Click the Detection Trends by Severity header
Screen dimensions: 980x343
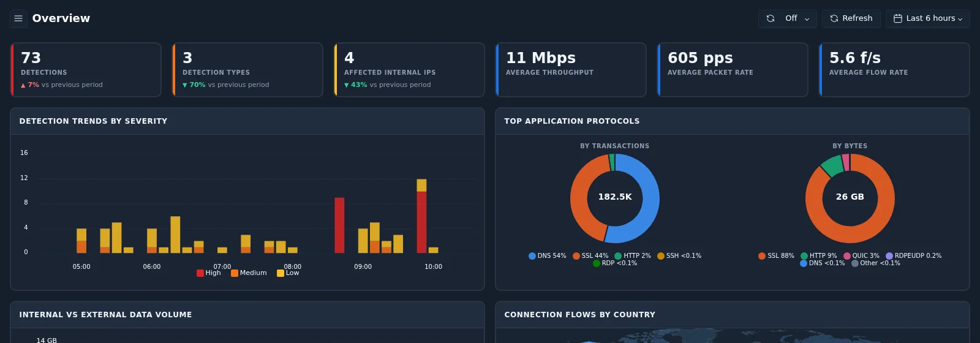[93, 121]
